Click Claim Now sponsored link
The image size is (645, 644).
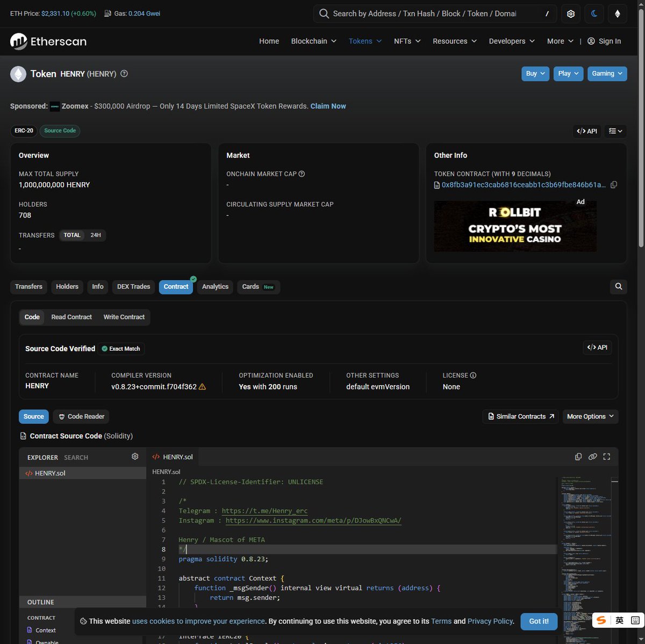click(328, 106)
